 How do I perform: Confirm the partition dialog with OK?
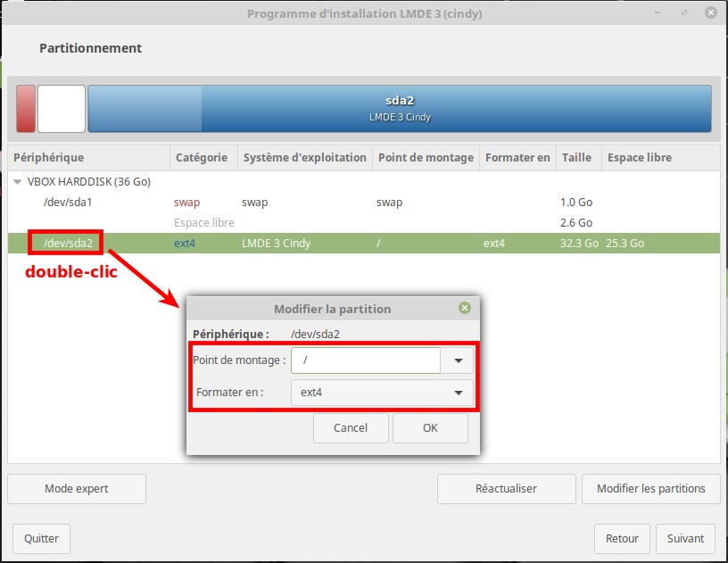coord(430,427)
